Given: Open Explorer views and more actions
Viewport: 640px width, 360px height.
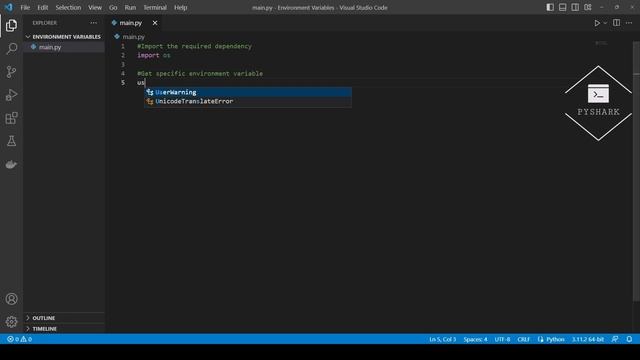Looking at the screenshot, I should tap(94, 23).
